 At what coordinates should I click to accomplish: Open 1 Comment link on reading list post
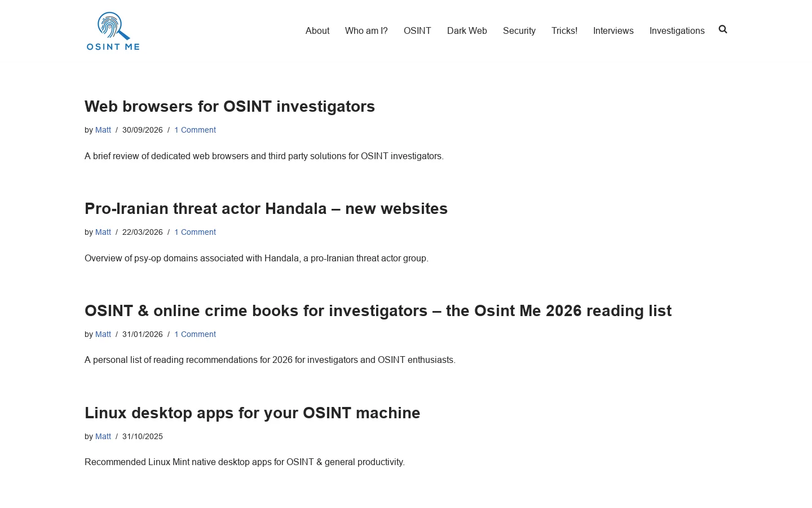coord(195,334)
